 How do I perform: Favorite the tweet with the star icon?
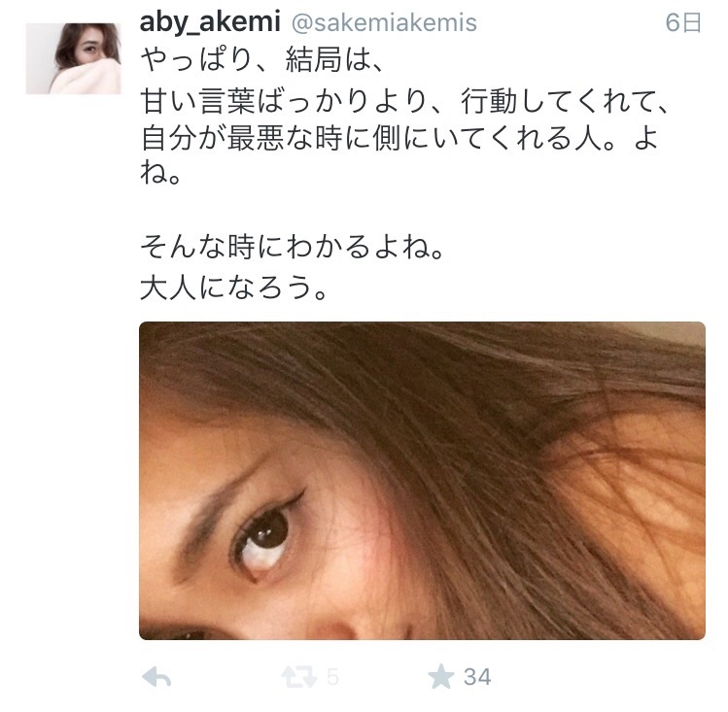[x=440, y=676]
